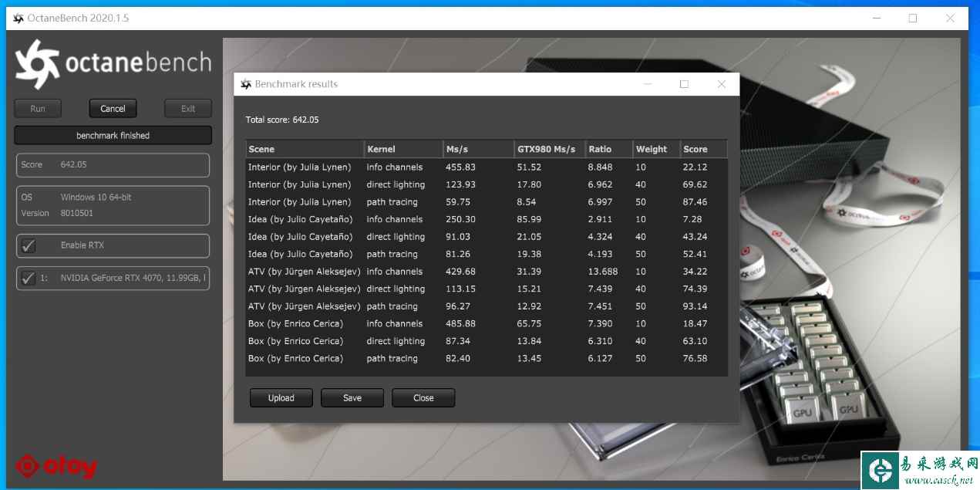
Task: Click the Cancel button in the sidebar
Action: click(113, 109)
